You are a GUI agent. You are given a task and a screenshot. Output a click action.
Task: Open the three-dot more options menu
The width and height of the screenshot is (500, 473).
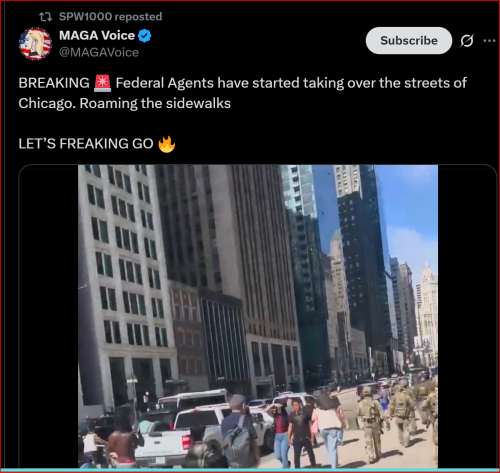[489, 41]
